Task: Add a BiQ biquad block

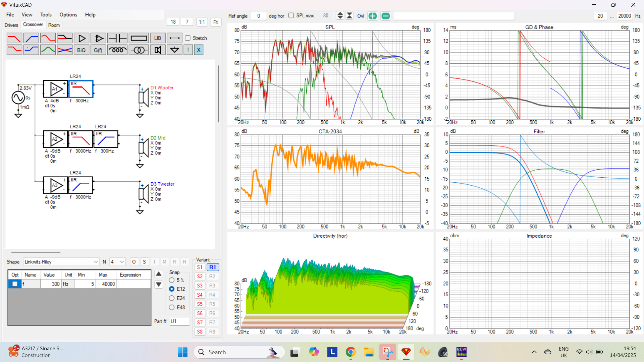Action: (x=82, y=50)
